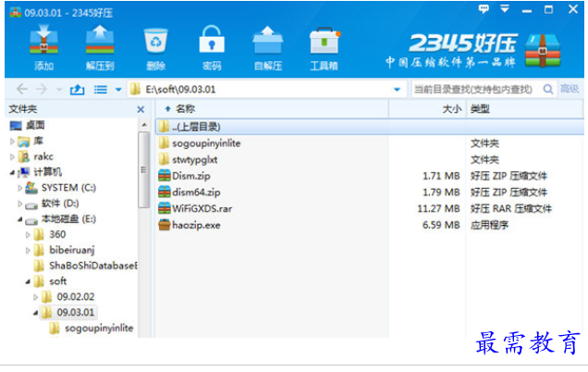Click the folder tree scrollbar thumb
588x372 pixels.
point(144,169)
